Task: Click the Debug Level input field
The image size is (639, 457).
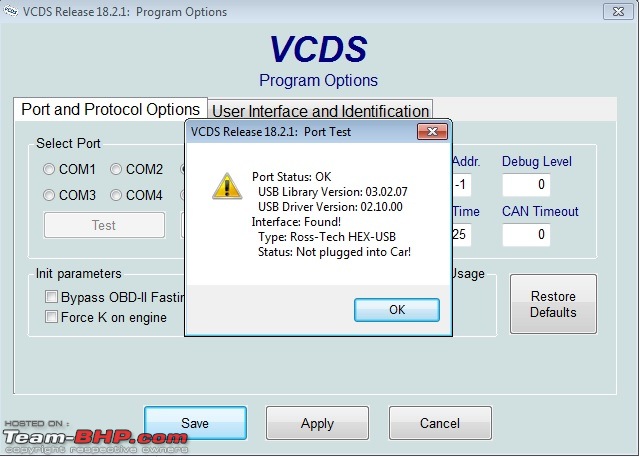Action: (x=526, y=185)
